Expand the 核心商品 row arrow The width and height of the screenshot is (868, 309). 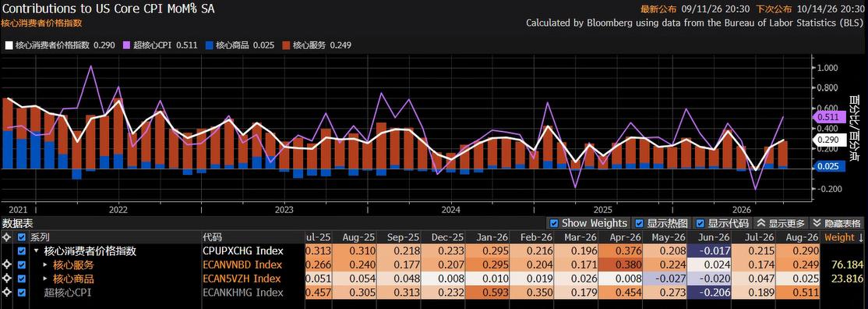[45, 279]
